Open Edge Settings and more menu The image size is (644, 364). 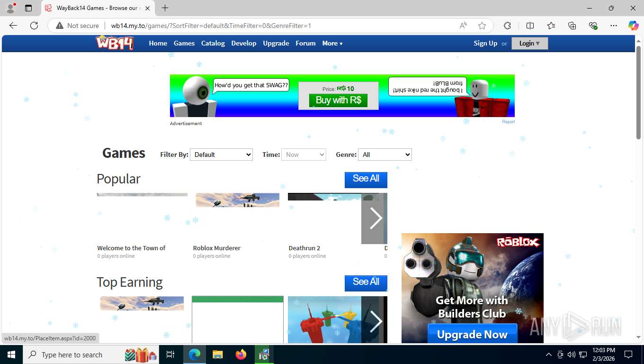click(614, 26)
